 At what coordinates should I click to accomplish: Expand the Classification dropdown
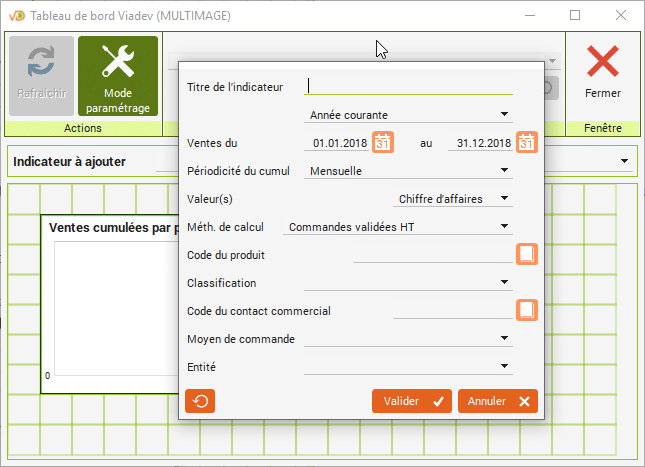pos(505,283)
